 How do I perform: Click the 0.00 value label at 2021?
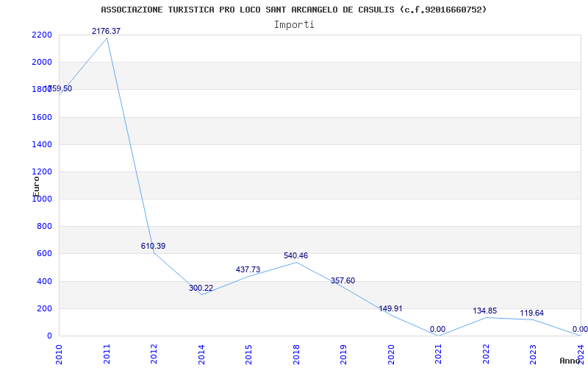pos(437,329)
